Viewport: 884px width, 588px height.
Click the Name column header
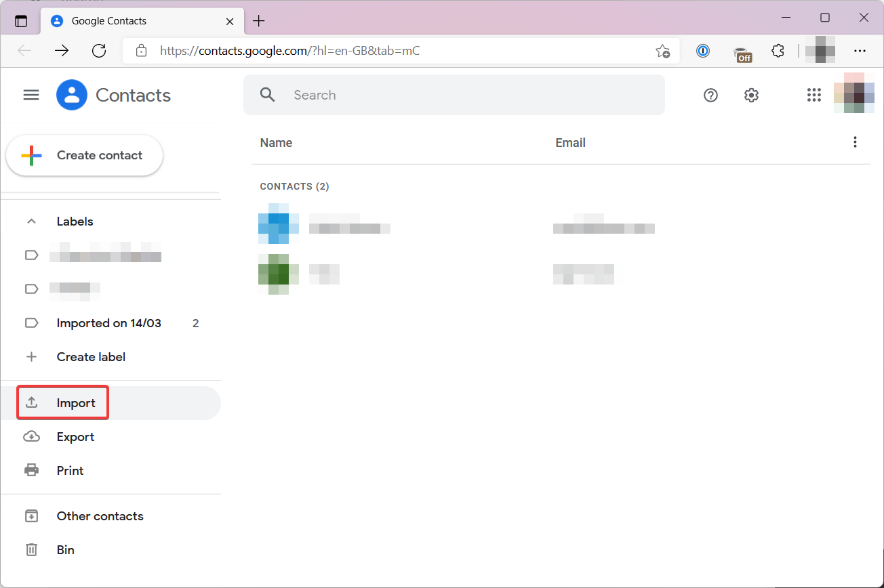(x=276, y=143)
